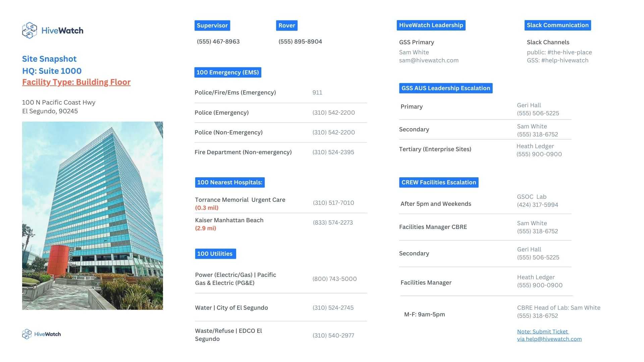This screenshot has width=644, height=362.
Task: Click the 100 Utilities header tag
Action: pyautogui.click(x=215, y=254)
